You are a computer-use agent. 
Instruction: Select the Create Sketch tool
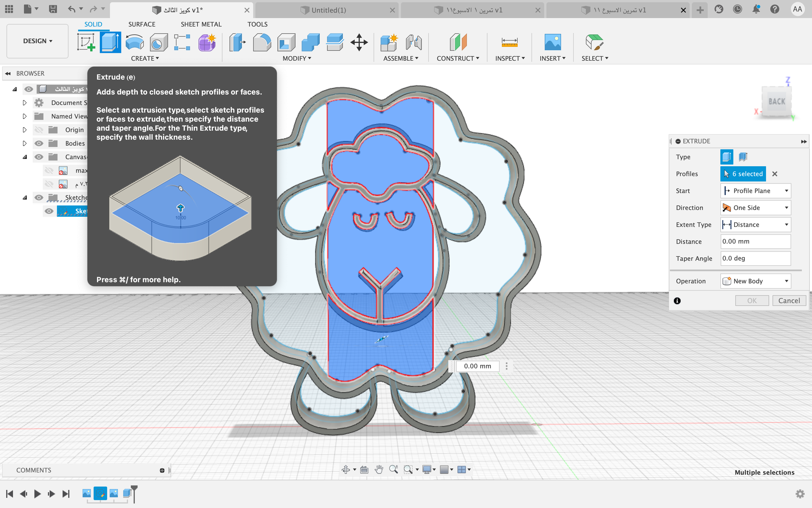click(x=86, y=43)
